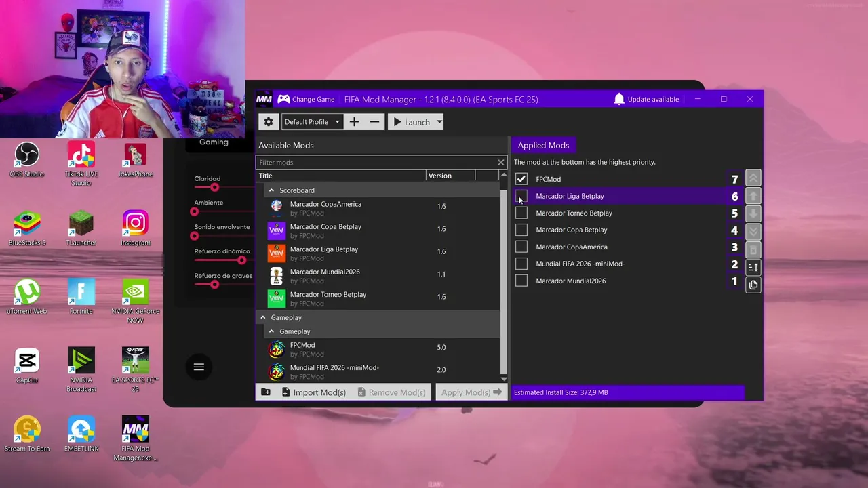Click the Launch play button
Screen dimensions: 868x488
pos(412,122)
